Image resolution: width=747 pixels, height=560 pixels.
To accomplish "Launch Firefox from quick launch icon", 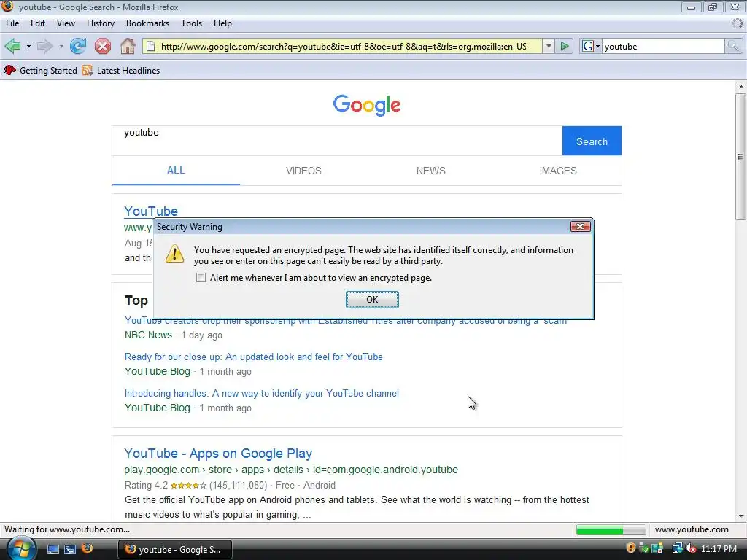I will 88,548.
